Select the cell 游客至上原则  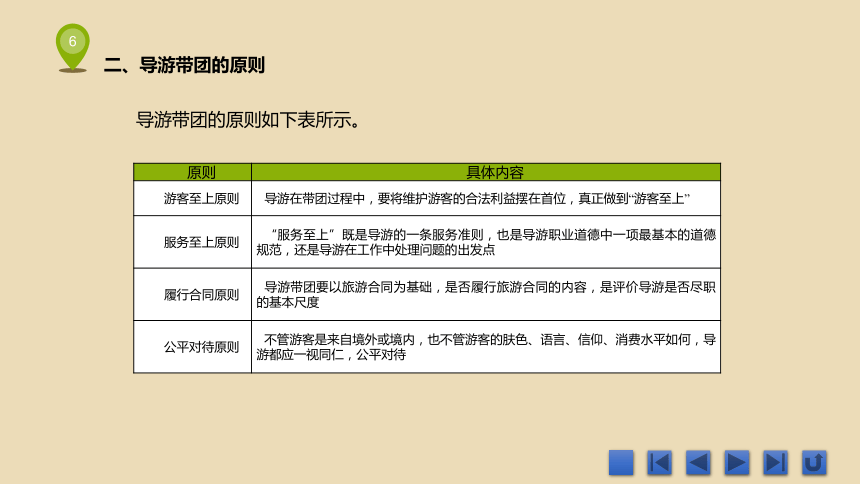193,198
